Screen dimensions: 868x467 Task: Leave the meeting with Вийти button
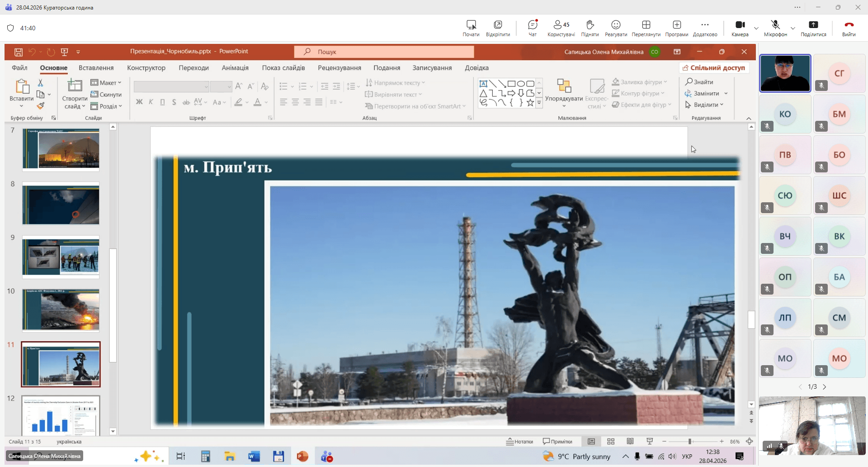point(849,28)
